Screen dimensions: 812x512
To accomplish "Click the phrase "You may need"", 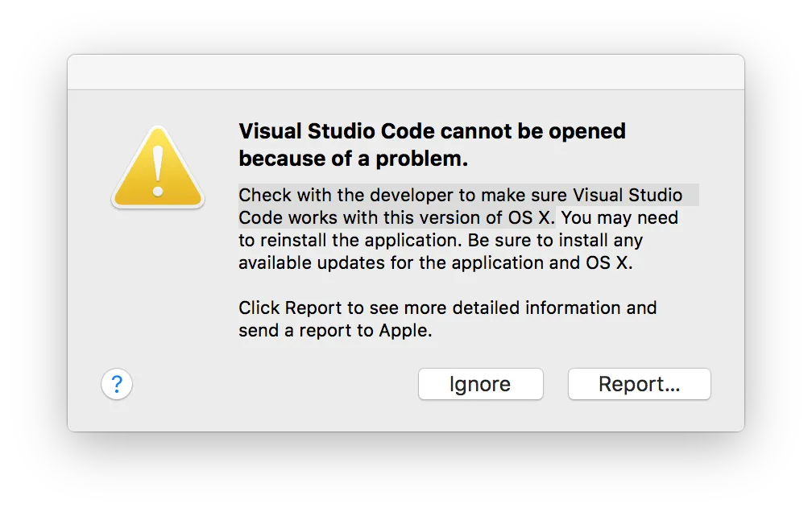I will [619, 217].
